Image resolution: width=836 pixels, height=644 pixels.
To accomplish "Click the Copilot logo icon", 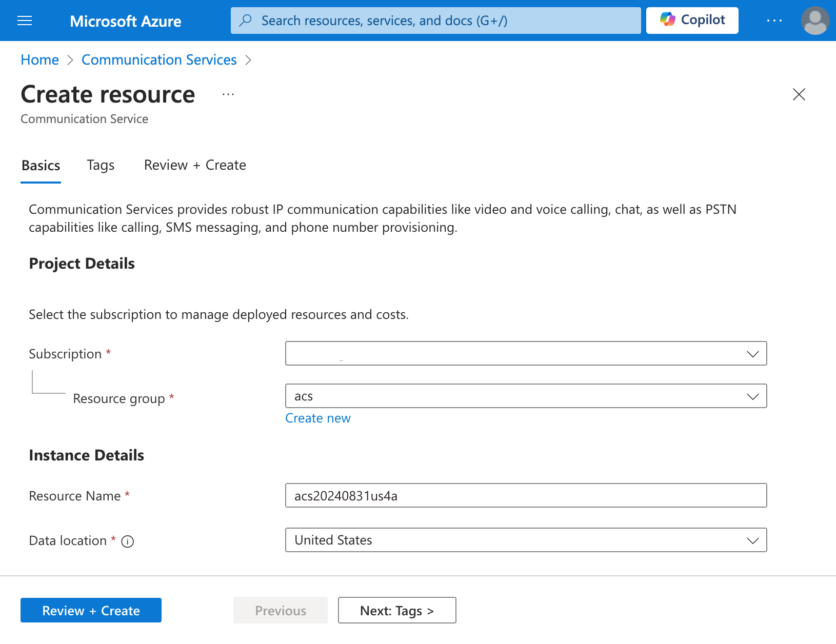I will click(x=667, y=19).
